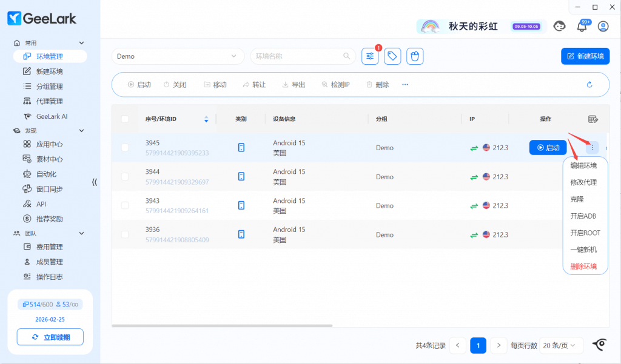Click the refresh icon in toolbar

(x=589, y=85)
